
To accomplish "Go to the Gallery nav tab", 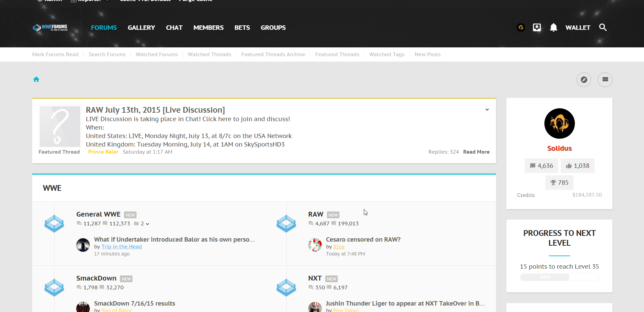I will (141, 28).
